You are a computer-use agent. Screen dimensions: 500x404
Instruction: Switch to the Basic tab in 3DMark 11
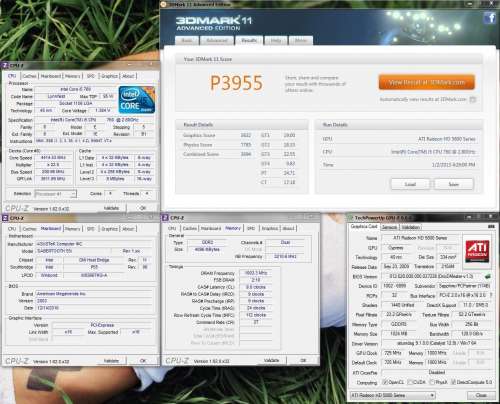[187, 40]
